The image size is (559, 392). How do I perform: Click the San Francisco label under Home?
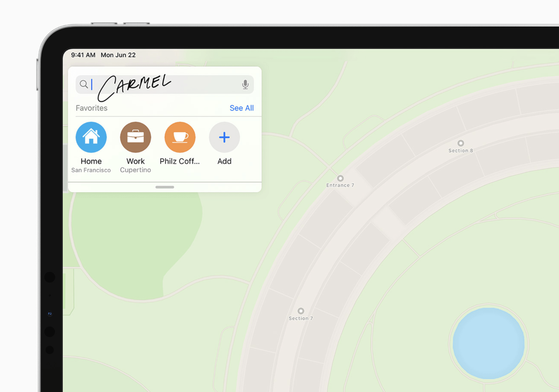pyautogui.click(x=91, y=170)
